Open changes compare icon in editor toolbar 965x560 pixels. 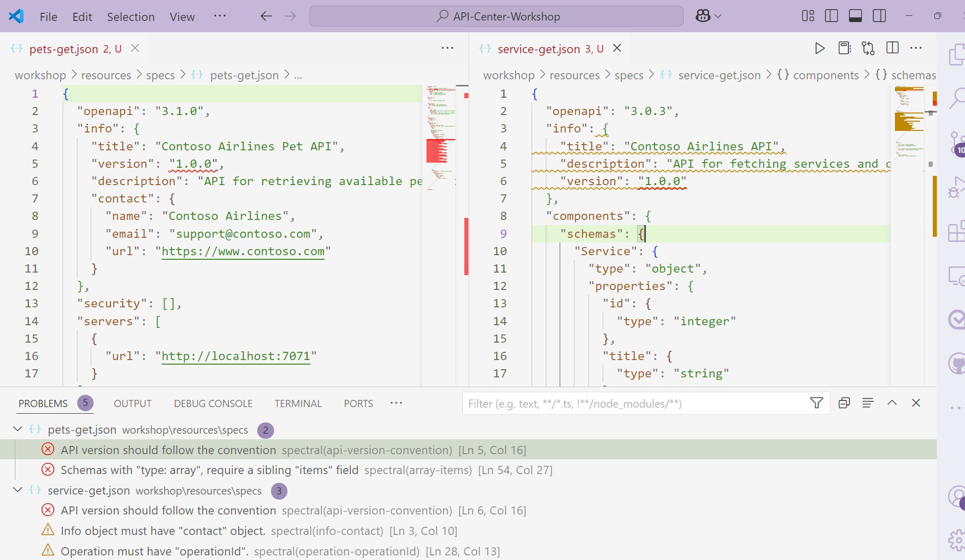pyautogui.click(x=868, y=48)
